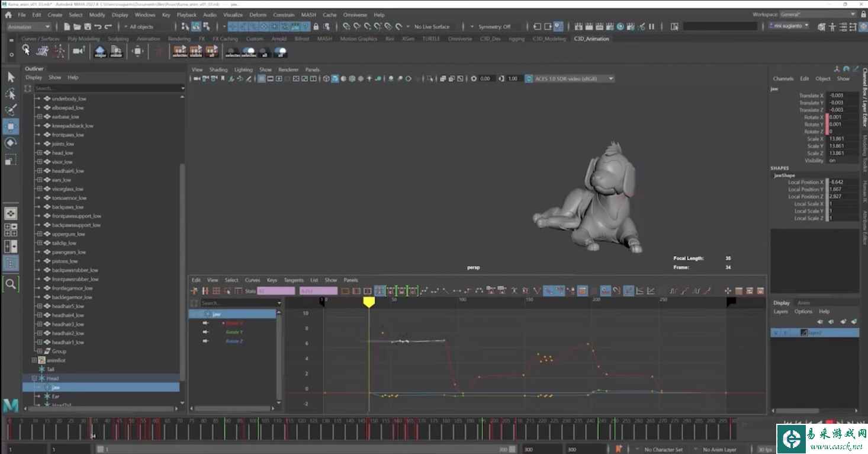Viewport: 868px width, 454px height.
Task: Toggle the ACES color management icon
Action: click(x=529, y=79)
